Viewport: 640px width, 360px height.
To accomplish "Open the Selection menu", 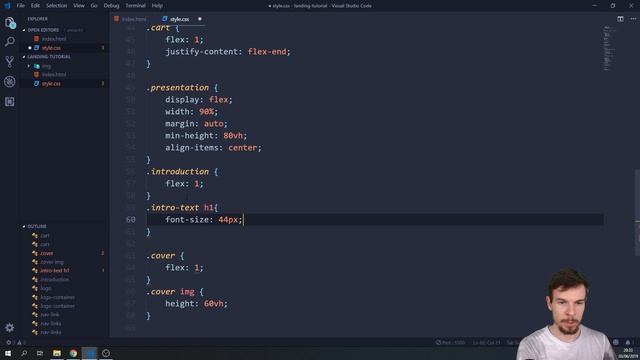I will point(56,6).
